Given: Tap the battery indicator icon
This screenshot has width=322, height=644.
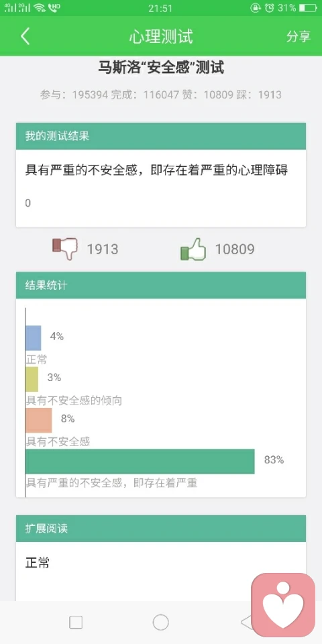Looking at the screenshot, I should coord(308,8).
